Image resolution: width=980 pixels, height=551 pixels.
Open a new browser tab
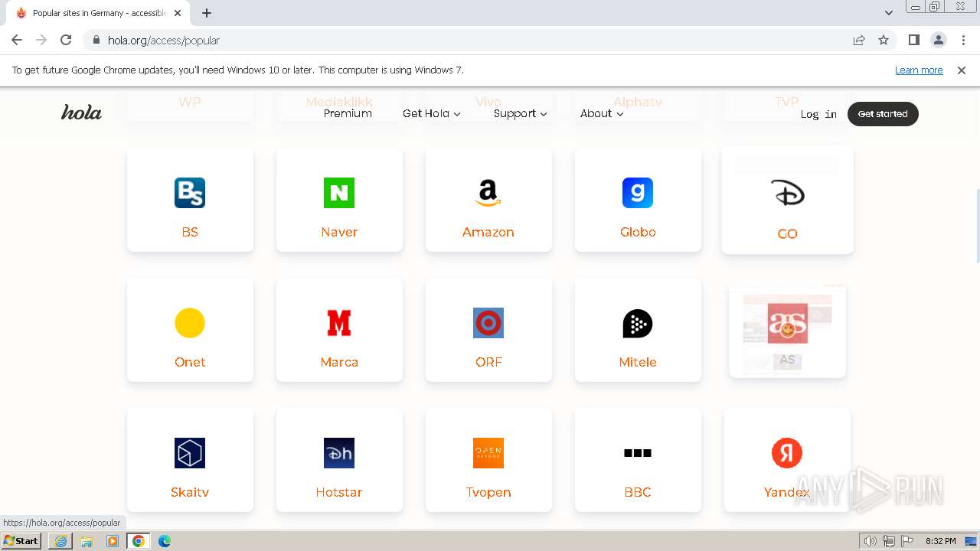pos(207,13)
